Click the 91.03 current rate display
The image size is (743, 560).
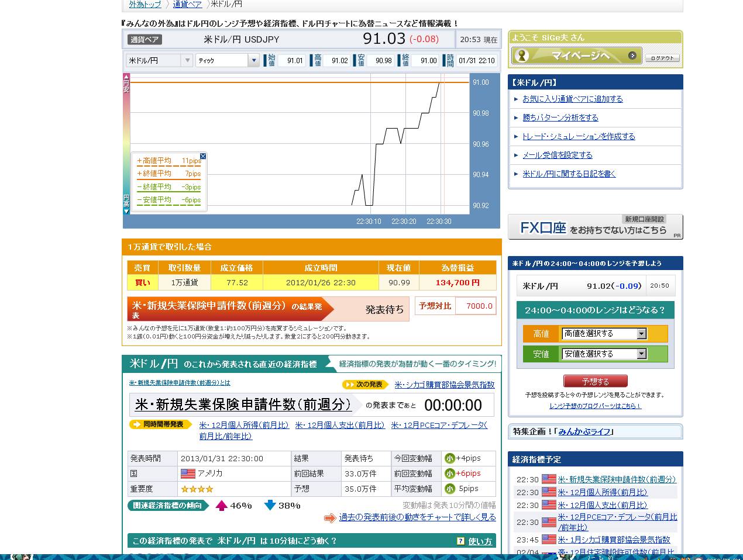tap(384, 39)
